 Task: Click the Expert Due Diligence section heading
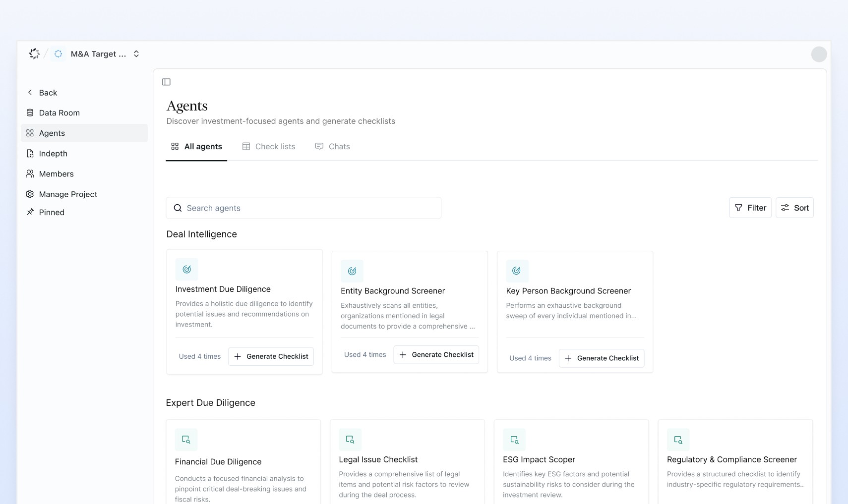point(211,403)
